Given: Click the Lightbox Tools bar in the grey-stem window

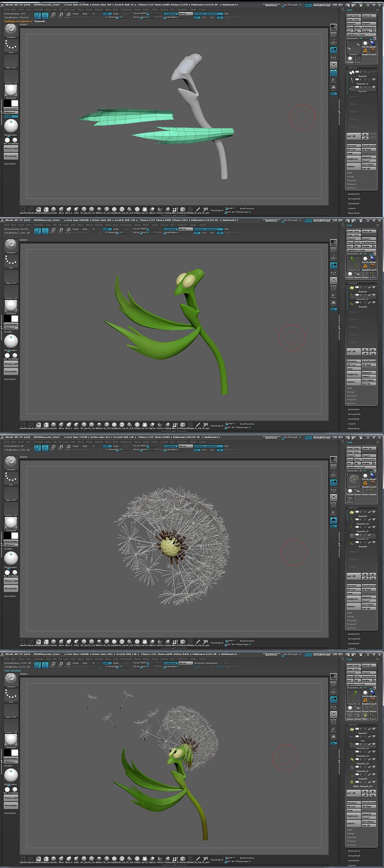Looking at the screenshot, I should coord(361,35).
